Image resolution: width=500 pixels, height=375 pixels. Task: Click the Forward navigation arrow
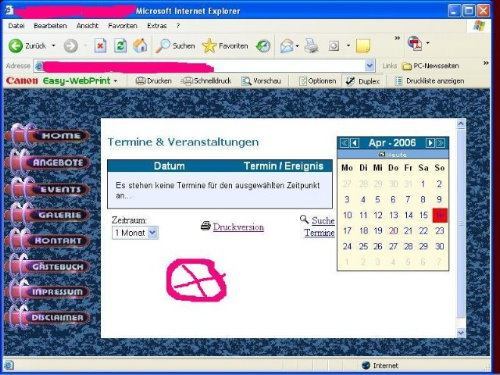(70, 46)
